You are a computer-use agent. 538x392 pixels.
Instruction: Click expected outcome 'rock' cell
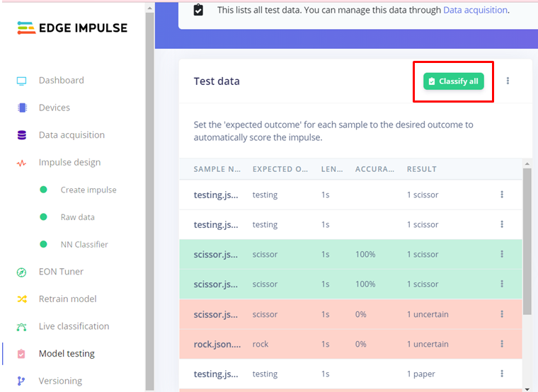pyautogui.click(x=261, y=344)
